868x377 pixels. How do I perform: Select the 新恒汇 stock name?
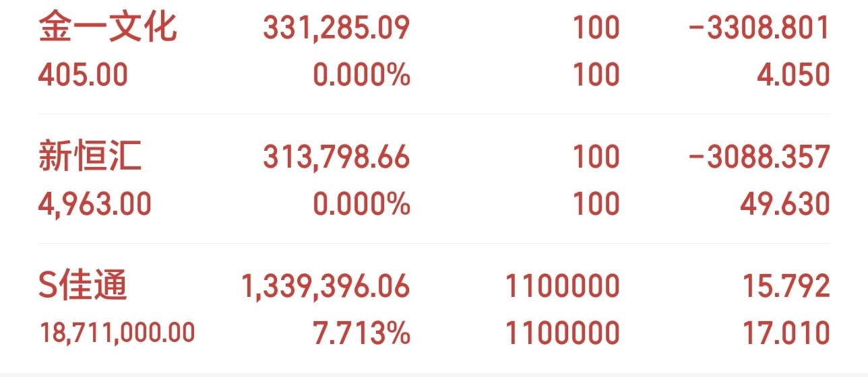pos(90,157)
